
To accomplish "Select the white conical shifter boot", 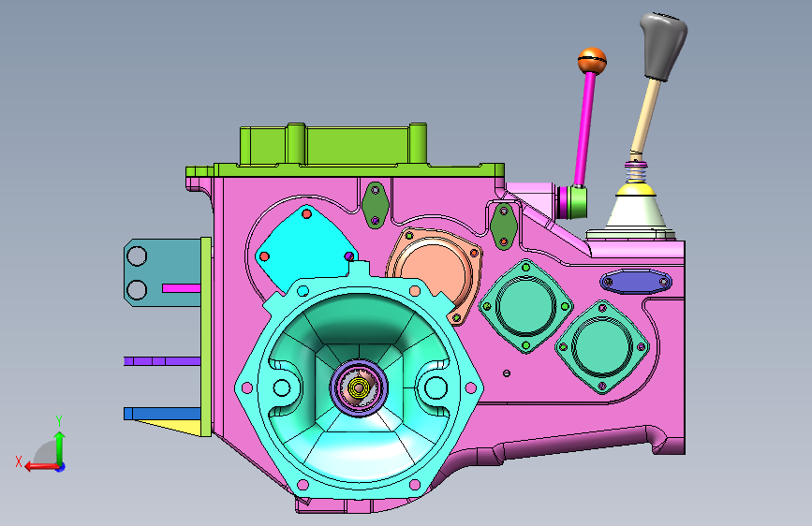I will pos(637,212).
